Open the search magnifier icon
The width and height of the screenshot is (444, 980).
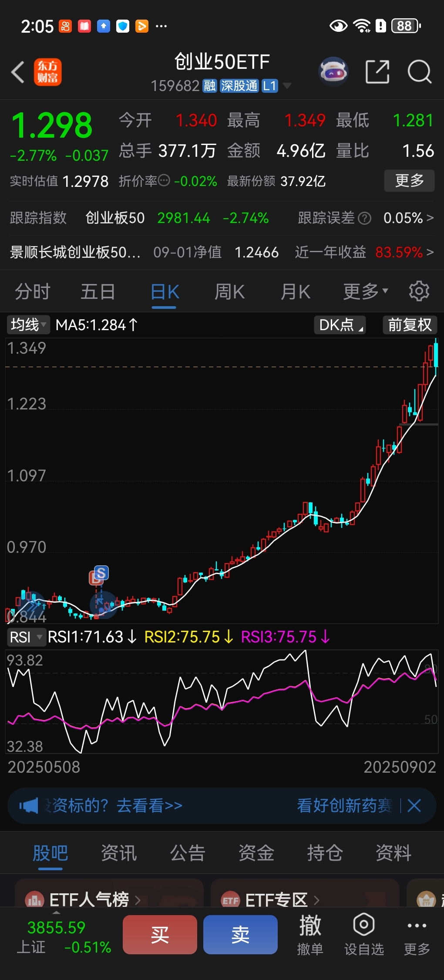click(419, 72)
